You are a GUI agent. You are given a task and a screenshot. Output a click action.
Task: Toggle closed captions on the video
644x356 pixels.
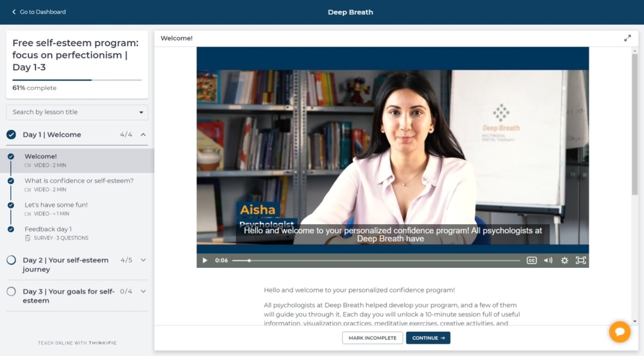pos(532,261)
